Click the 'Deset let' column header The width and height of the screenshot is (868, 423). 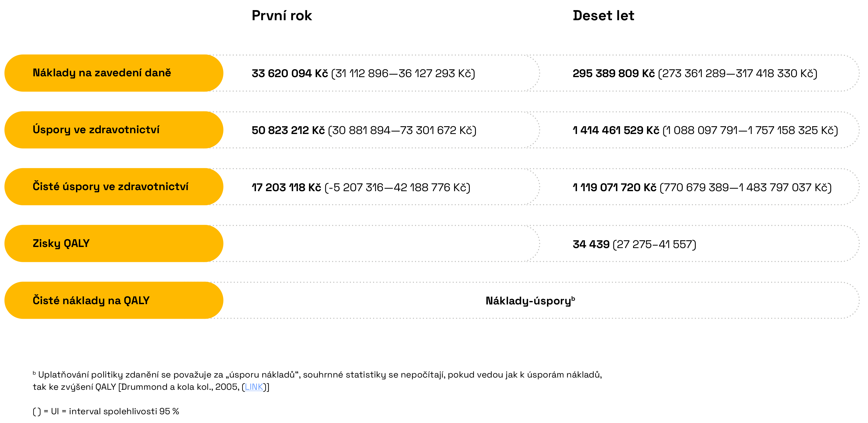tap(603, 16)
